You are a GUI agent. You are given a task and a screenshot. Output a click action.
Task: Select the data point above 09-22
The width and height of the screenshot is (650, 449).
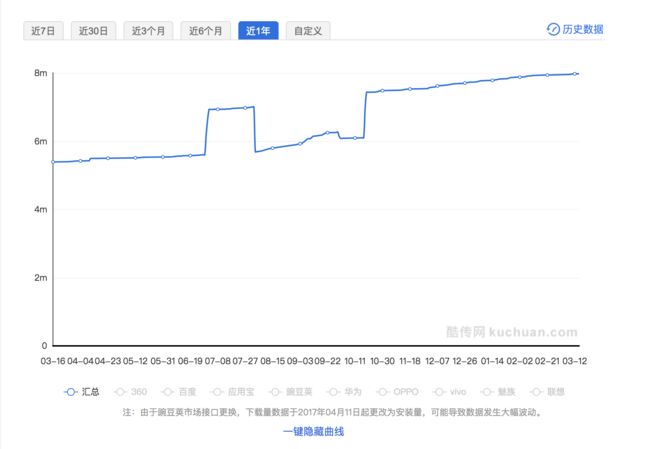327,133
